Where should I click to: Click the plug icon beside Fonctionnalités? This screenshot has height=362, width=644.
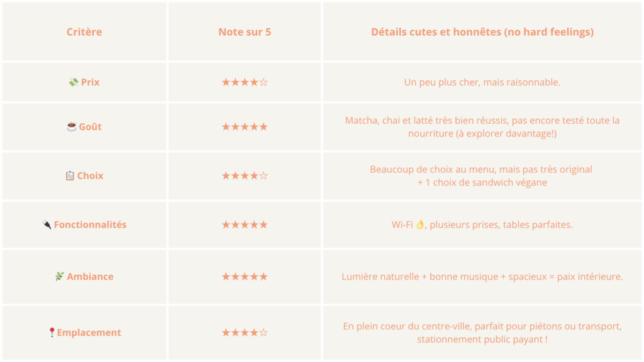click(x=47, y=224)
